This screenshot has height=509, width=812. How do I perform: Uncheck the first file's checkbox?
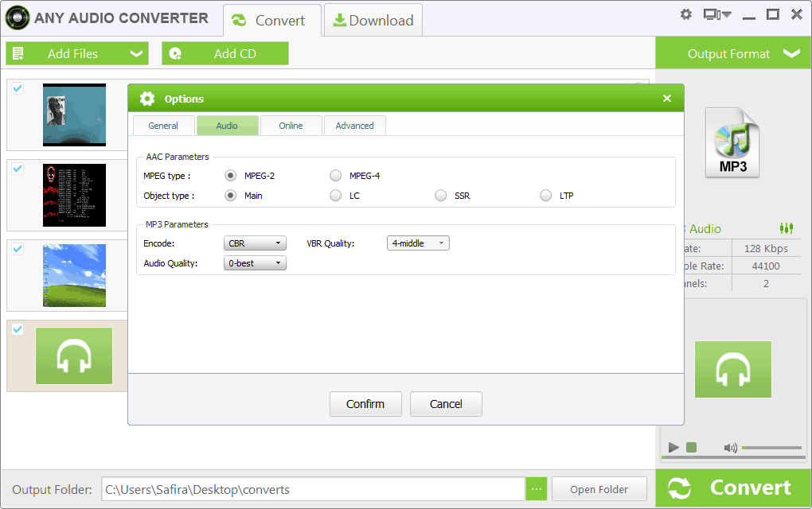(x=18, y=88)
